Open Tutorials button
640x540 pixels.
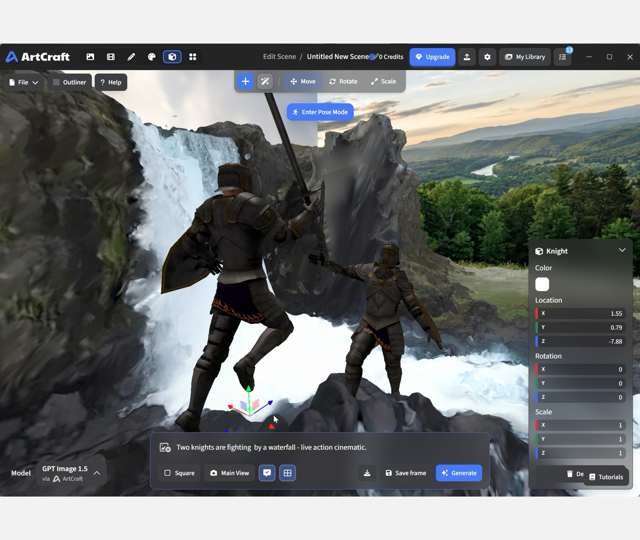(x=606, y=477)
